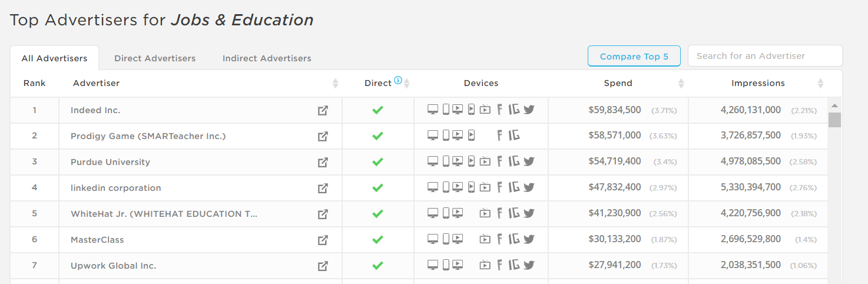Click Facebook device icon in Prodigy Game row

(500, 136)
